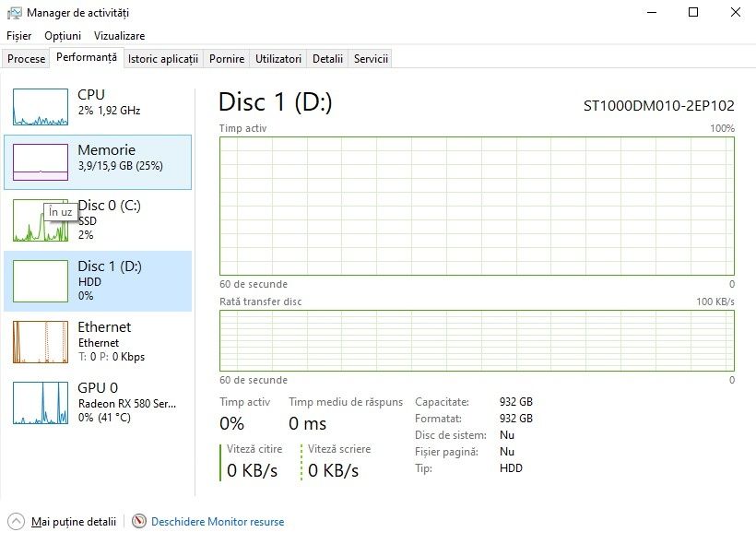756x544 pixels.
Task: Switch to the Detalii tab
Action: click(327, 59)
